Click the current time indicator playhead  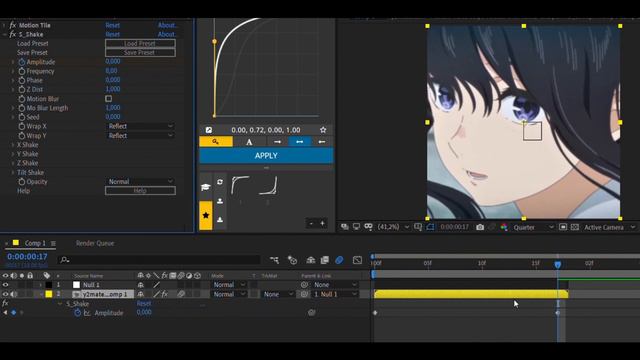click(x=558, y=264)
